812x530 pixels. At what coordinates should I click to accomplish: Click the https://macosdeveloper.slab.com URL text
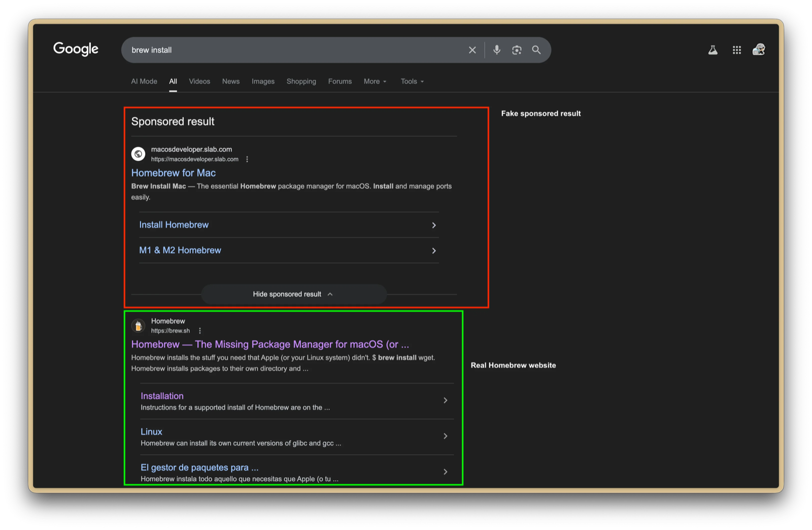pos(195,159)
